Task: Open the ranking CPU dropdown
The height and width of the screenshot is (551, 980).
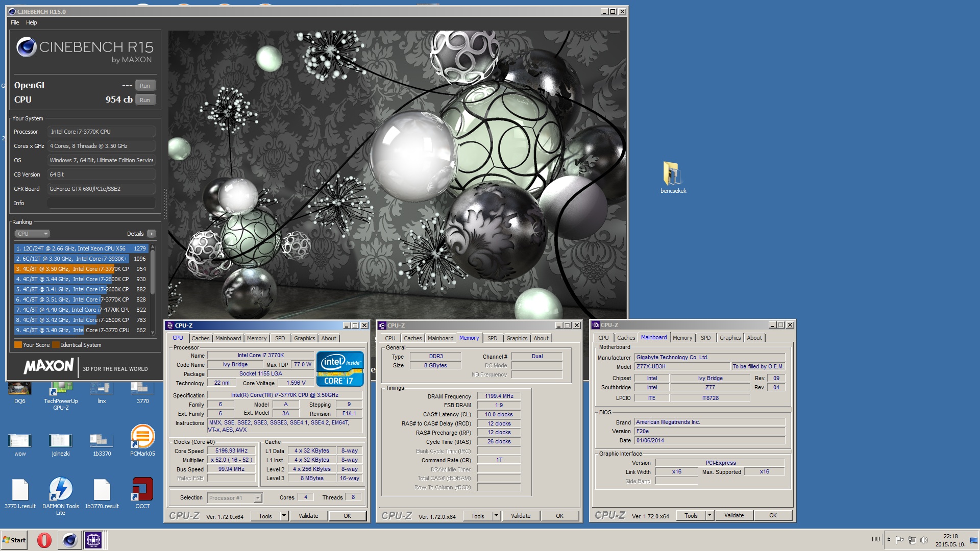Action: click(32, 234)
